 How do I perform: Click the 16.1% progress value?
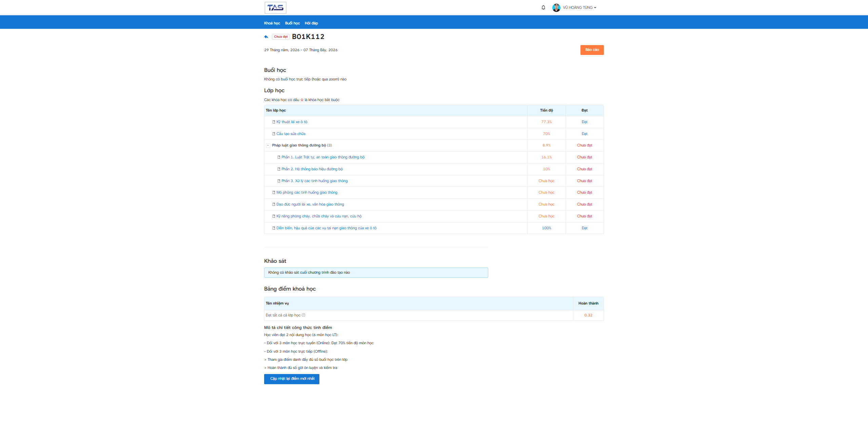click(546, 157)
